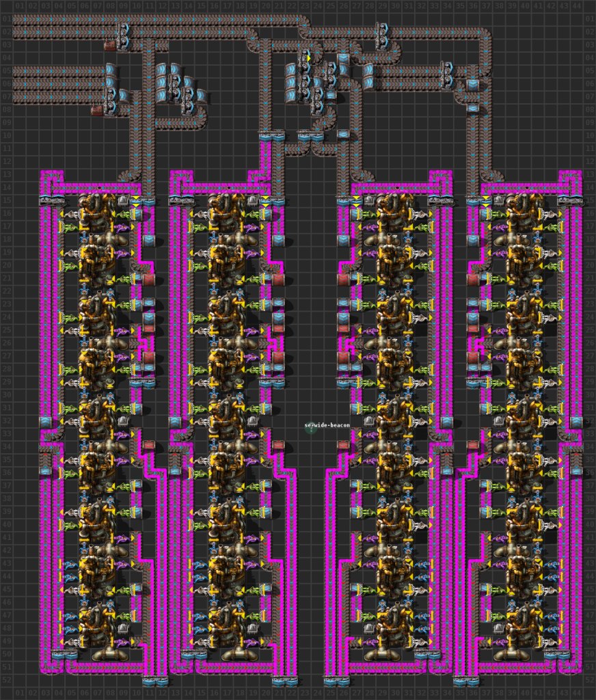Click row label 31 on the right edge
This screenshot has height=700, width=596.
590,407
